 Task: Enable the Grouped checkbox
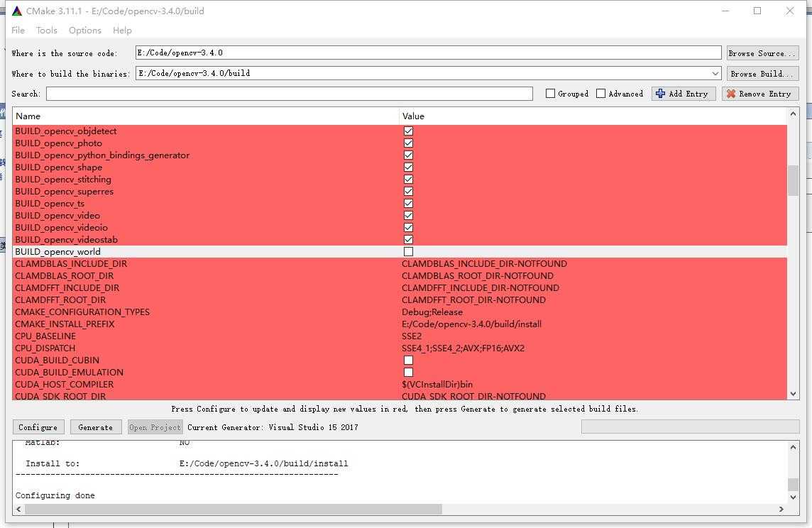click(551, 94)
